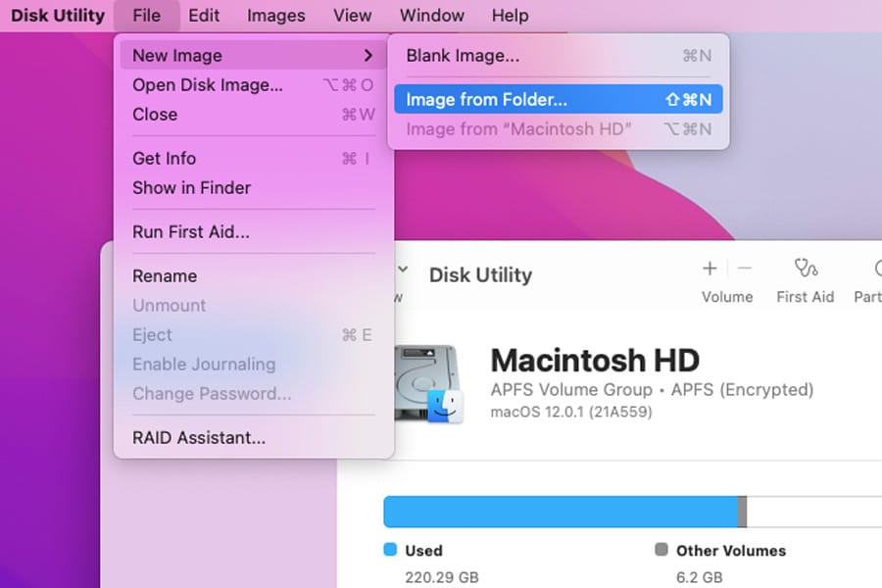Click APFS Volume Group description text
This screenshot has height=588, width=882.
[x=652, y=389]
